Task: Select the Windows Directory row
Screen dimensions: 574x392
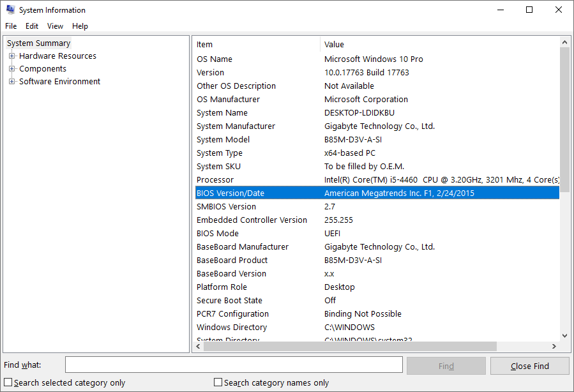Action: click(377, 328)
